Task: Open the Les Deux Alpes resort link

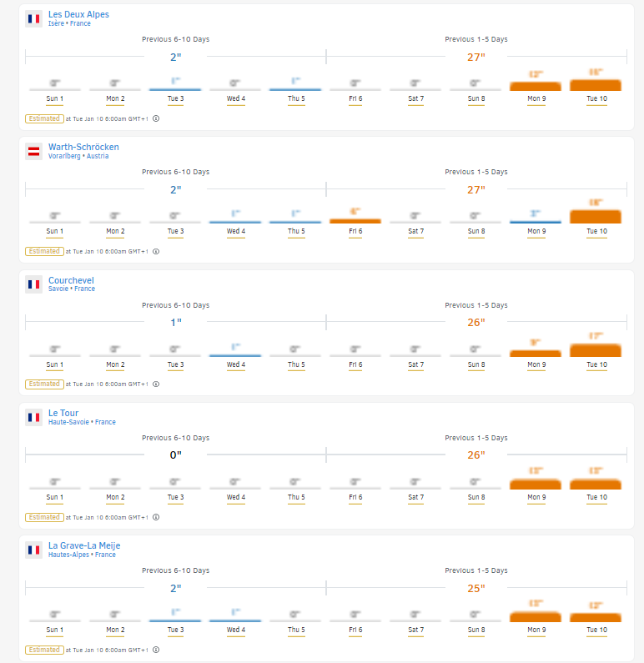Action: tap(78, 14)
